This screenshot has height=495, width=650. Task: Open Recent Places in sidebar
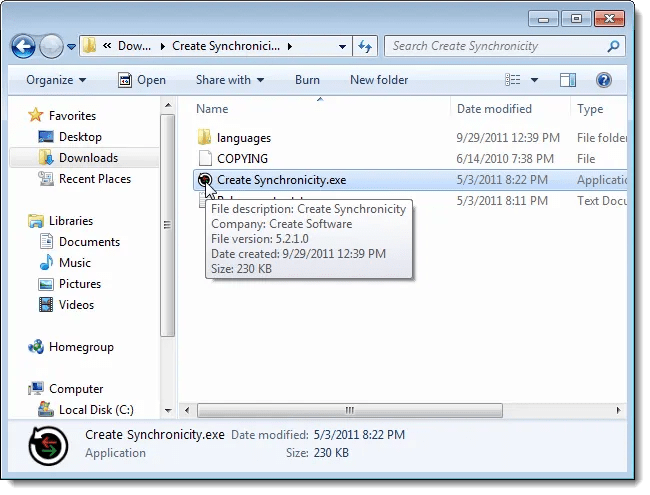(x=95, y=179)
